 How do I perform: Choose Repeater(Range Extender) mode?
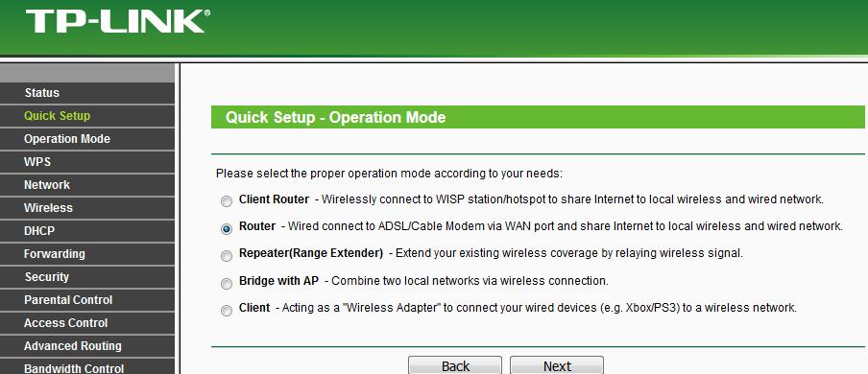227,256
